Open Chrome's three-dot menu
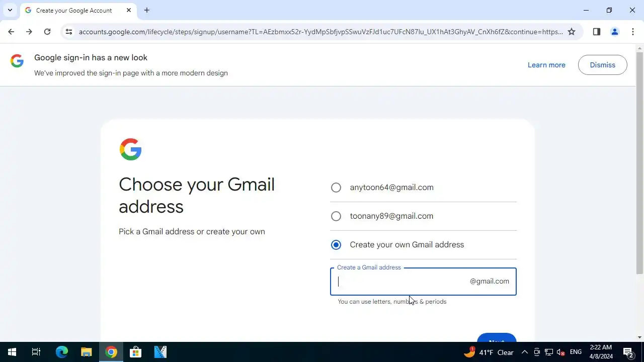Viewport: 644px width, 362px height. (x=633, y=32)
